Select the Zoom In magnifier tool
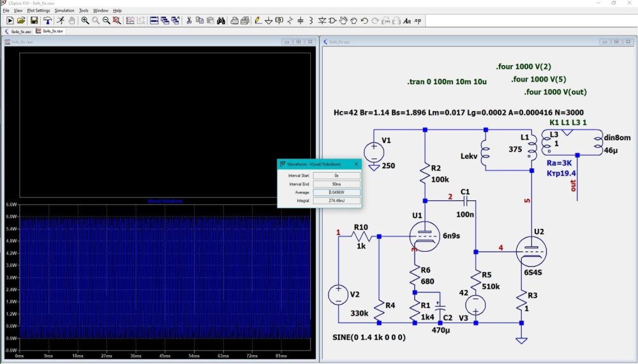Viewport: 638px width, 364px height. point(85,20)
